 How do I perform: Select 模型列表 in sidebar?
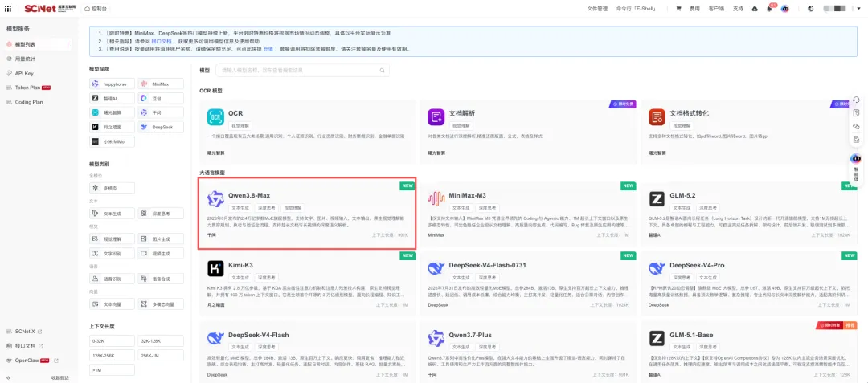click(36, 44)
